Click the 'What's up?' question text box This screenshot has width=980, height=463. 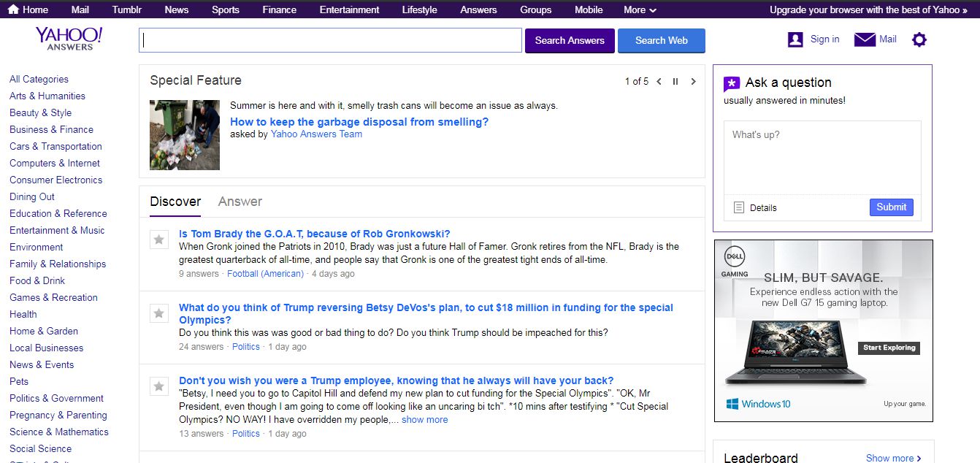(822, 158)
